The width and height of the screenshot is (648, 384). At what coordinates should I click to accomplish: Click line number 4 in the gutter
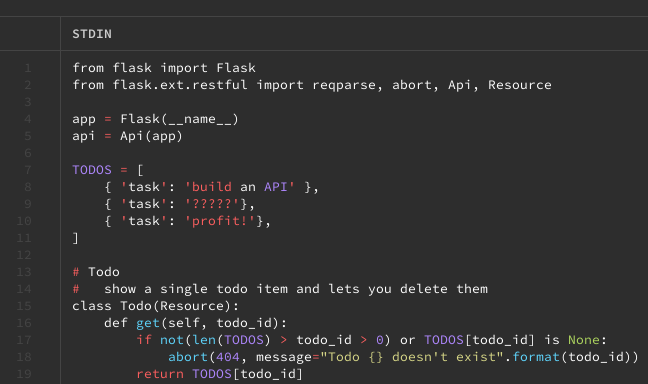coord(28,119)
